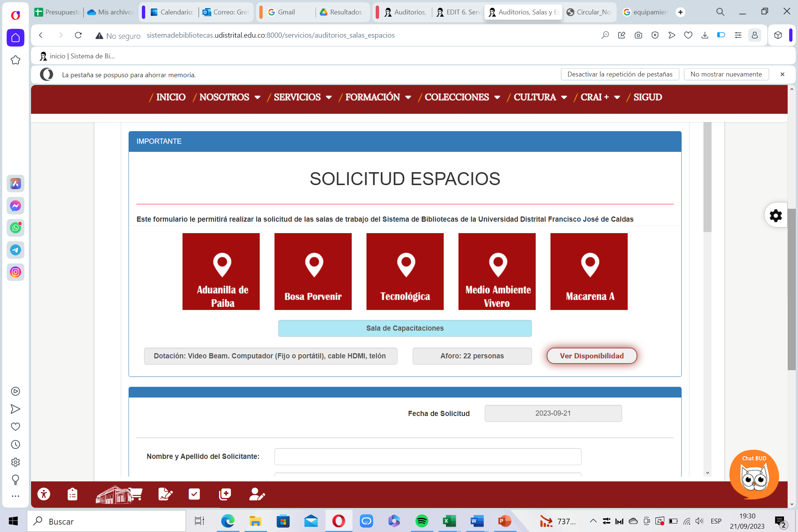Open the shopping cart building icon

(x=119, y=494)
